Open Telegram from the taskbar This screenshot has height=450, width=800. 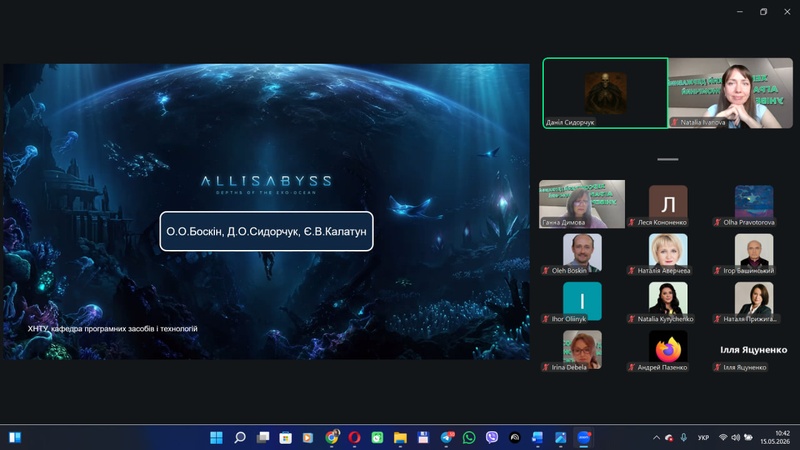pos(446,437)
